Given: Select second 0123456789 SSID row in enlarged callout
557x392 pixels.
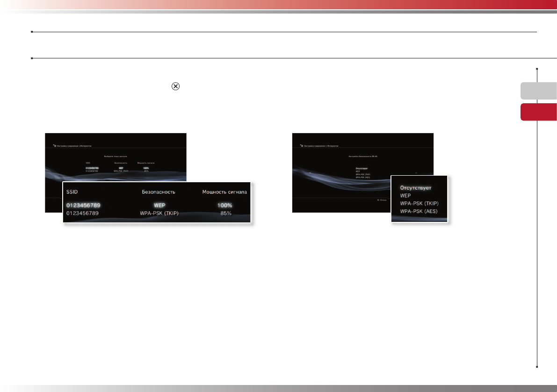Looking at the screenshot, I should click(83, 214).
